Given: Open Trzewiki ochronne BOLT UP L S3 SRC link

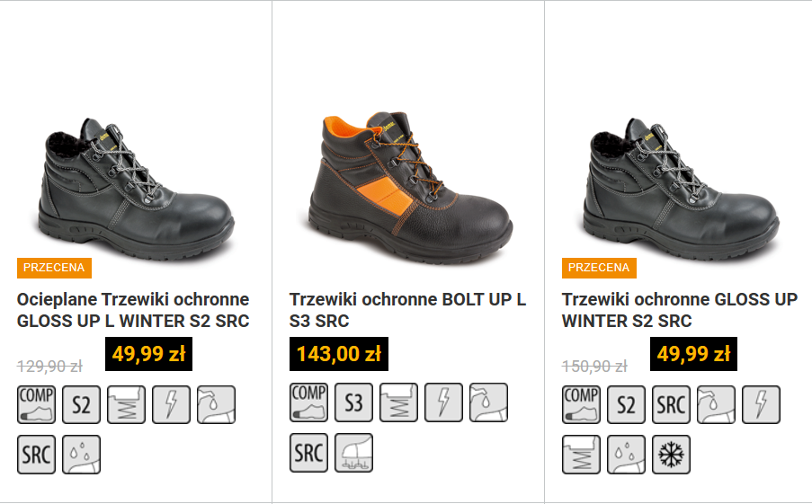Looking at the screenshot, I should (x=407, y=310).
